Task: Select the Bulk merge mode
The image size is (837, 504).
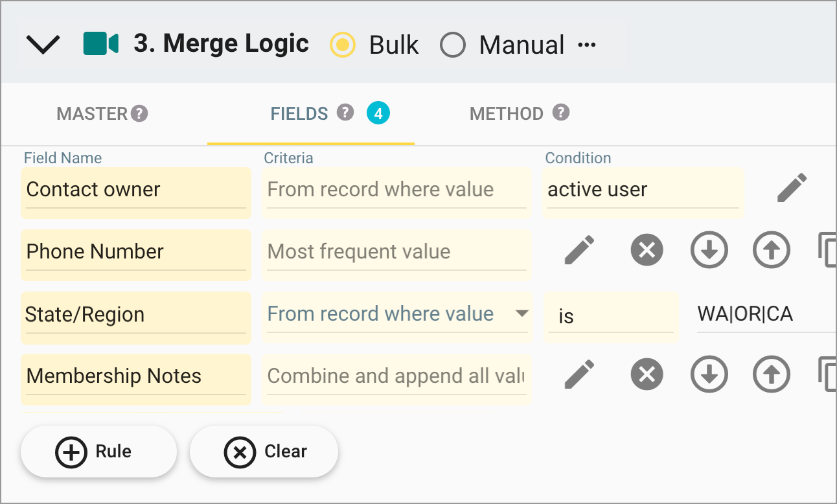Action: coord(342,45)
